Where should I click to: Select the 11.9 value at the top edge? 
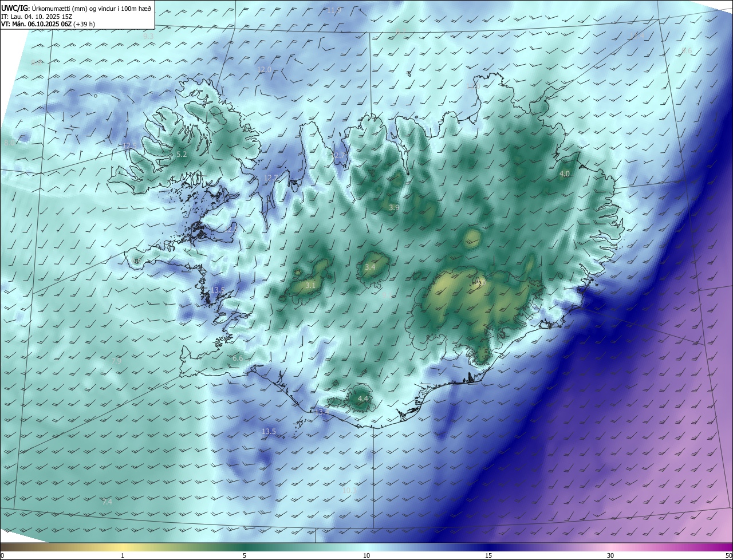tap(334, 10)
